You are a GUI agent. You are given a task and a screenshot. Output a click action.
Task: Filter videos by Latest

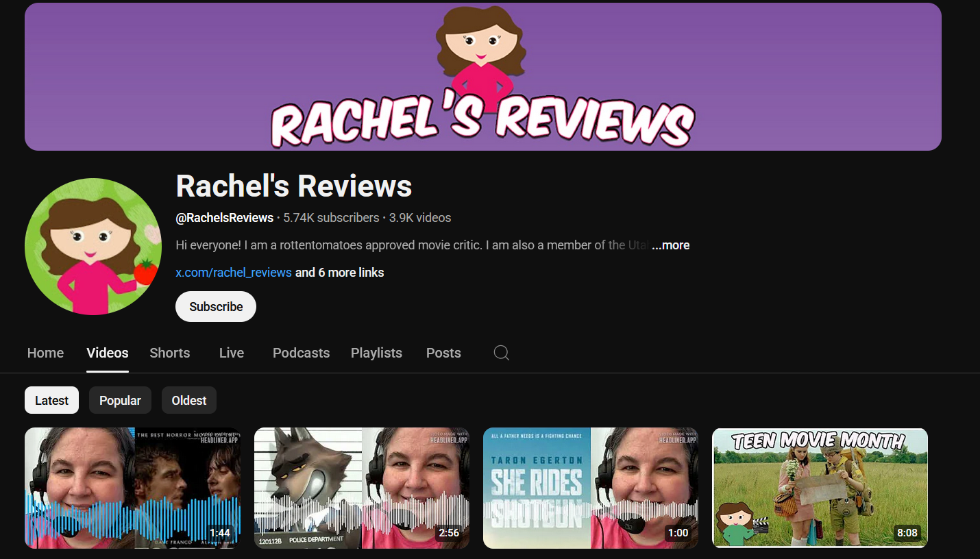[x=52, y=400]
